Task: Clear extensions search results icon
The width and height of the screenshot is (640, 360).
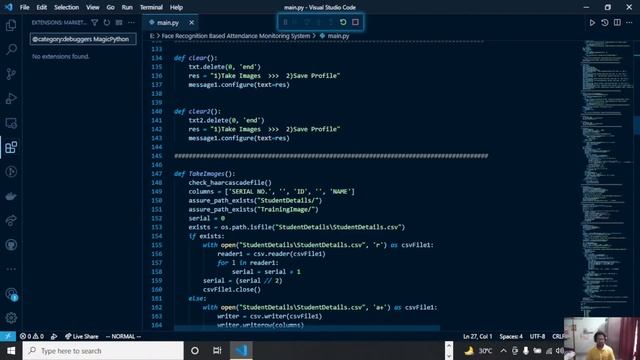Action: tap(119, 22)
